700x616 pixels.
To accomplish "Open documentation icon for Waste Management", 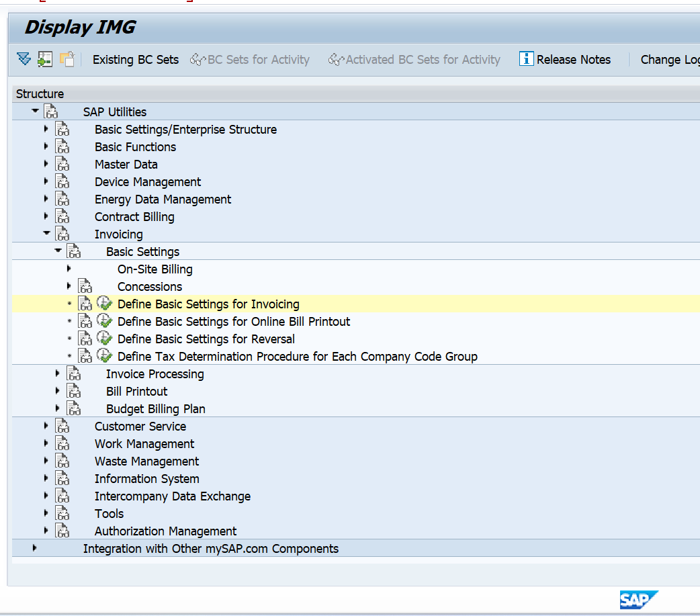I will coord(62,461).
